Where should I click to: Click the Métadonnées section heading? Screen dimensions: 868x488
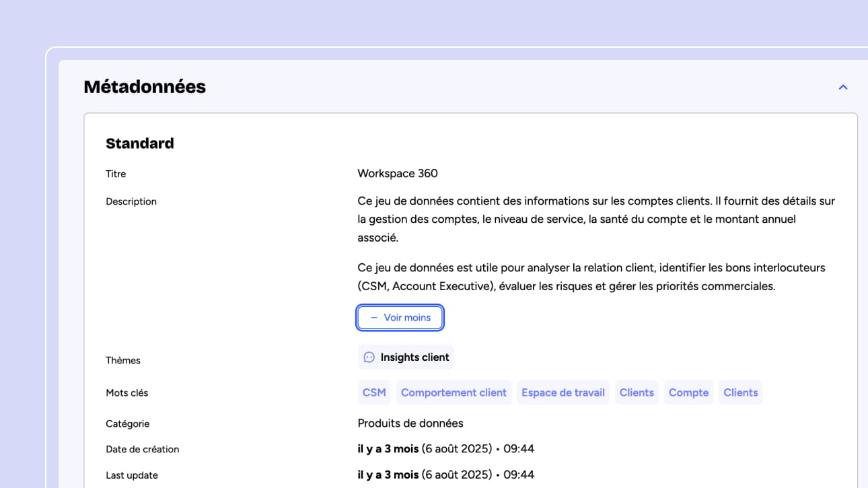click(x=145, y=87)
